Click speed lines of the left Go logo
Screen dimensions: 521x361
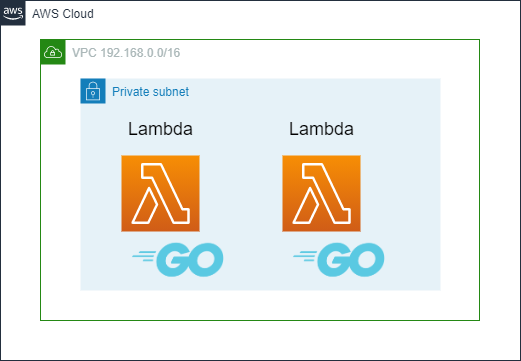[144, 256]
